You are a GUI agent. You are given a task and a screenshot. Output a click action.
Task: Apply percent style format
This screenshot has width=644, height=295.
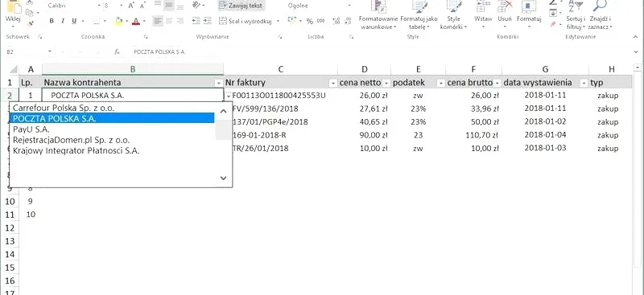point(309,21)
